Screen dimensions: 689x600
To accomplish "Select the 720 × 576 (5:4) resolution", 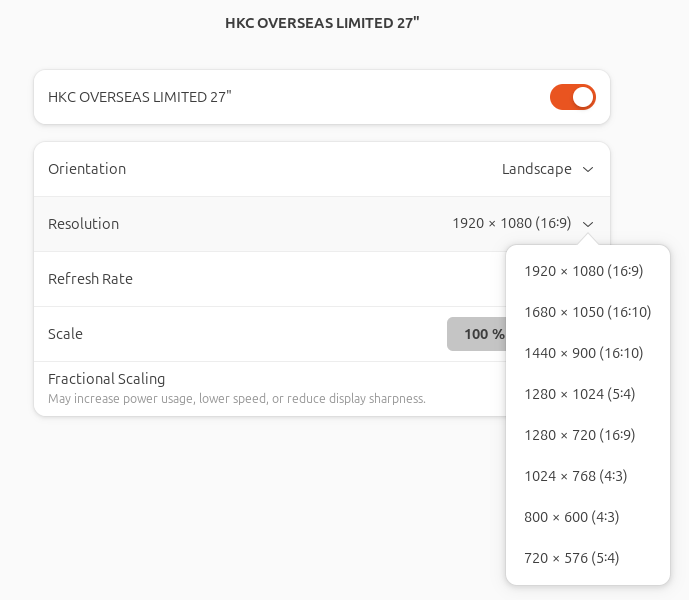I will [571, 558].
